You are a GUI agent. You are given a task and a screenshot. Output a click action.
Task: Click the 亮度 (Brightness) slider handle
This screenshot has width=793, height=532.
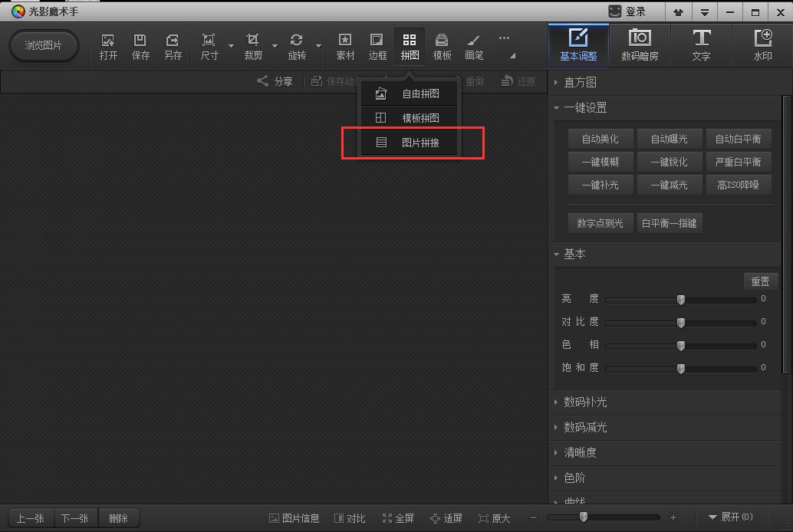coord(680,300)
